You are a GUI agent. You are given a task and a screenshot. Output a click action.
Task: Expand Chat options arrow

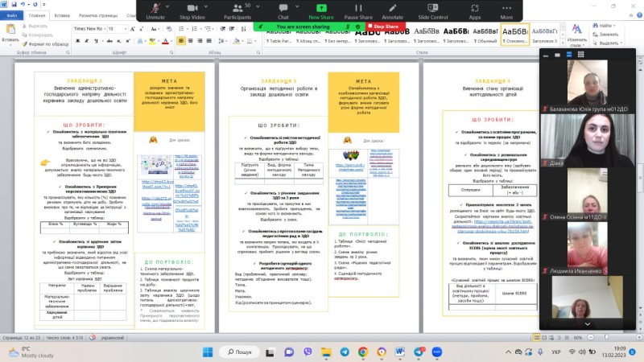click(x=296, y=6)
